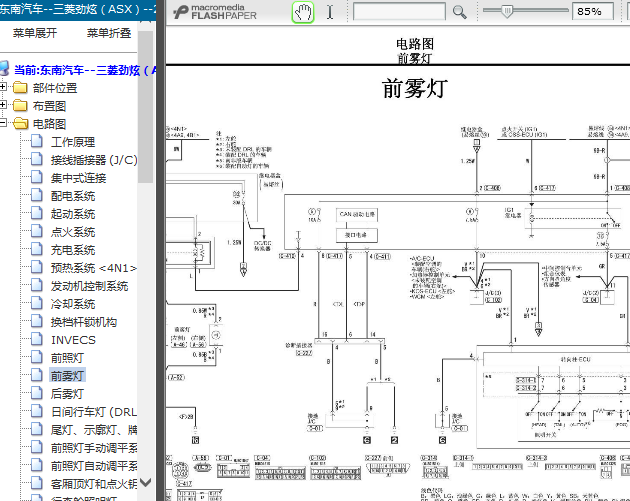Open the 前照灯 page
The height and width of the screenshot is (501, 630).
click(x=67, y=358)
